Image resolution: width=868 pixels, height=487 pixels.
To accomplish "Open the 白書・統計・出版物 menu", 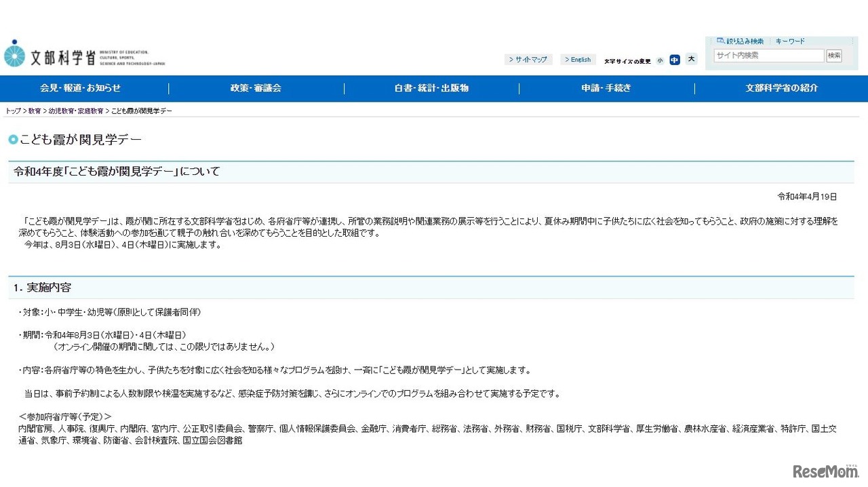I will pos(431,88).
